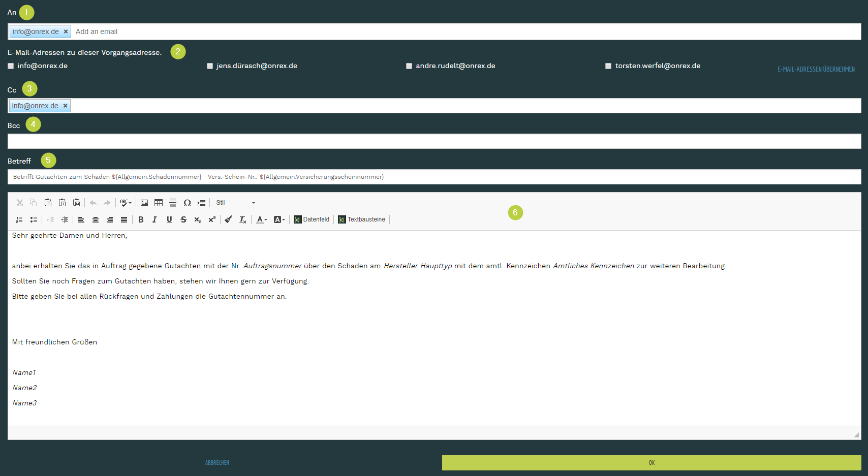868x476 pixels.
Task: Center-align the text
Action: 95,219
